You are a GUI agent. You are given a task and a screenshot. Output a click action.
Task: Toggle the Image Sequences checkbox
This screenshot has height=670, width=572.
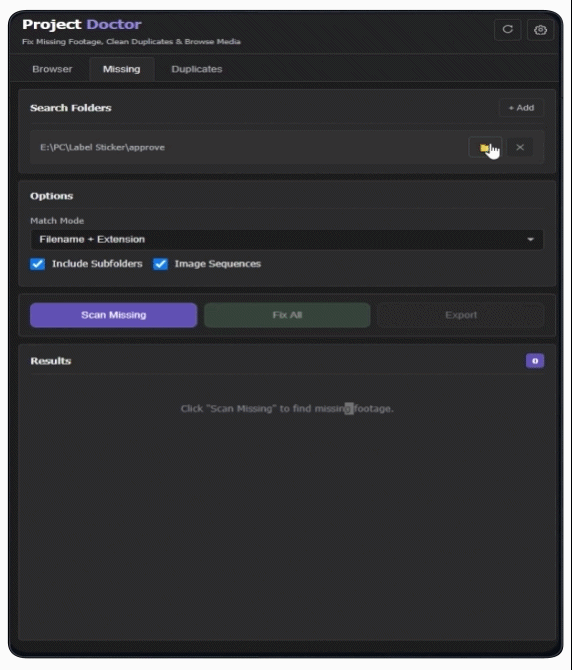pyautogui.click(x=160, y=264)
